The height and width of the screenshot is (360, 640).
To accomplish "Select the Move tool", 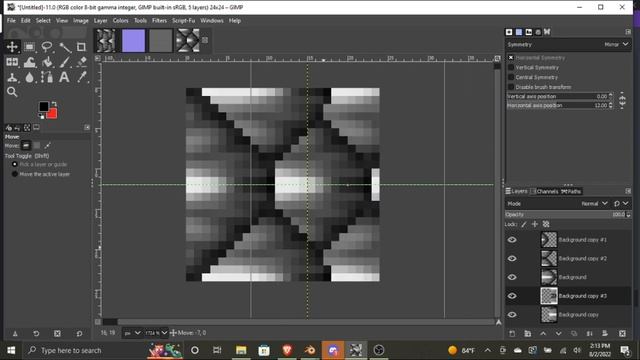I will (x=12, y=47).
